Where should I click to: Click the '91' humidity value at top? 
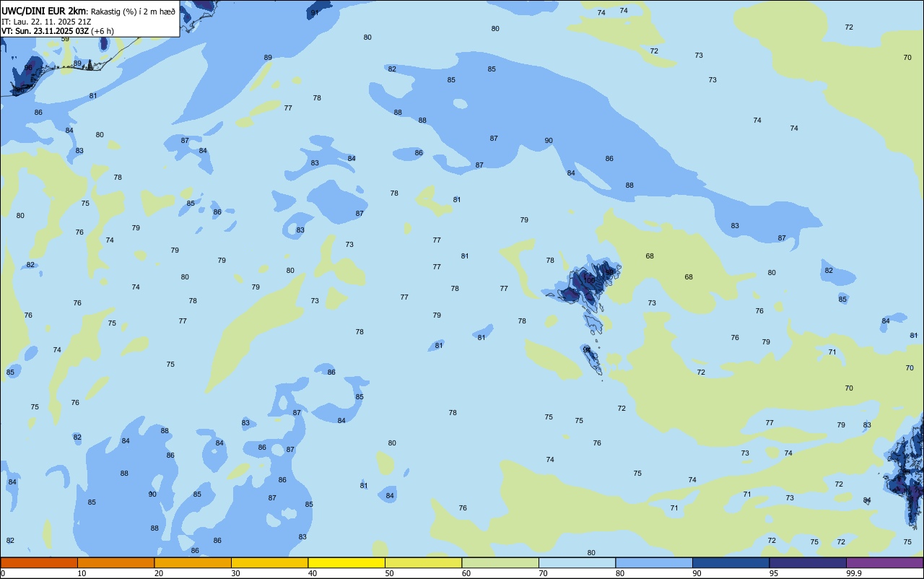click(x=314, y=13)
